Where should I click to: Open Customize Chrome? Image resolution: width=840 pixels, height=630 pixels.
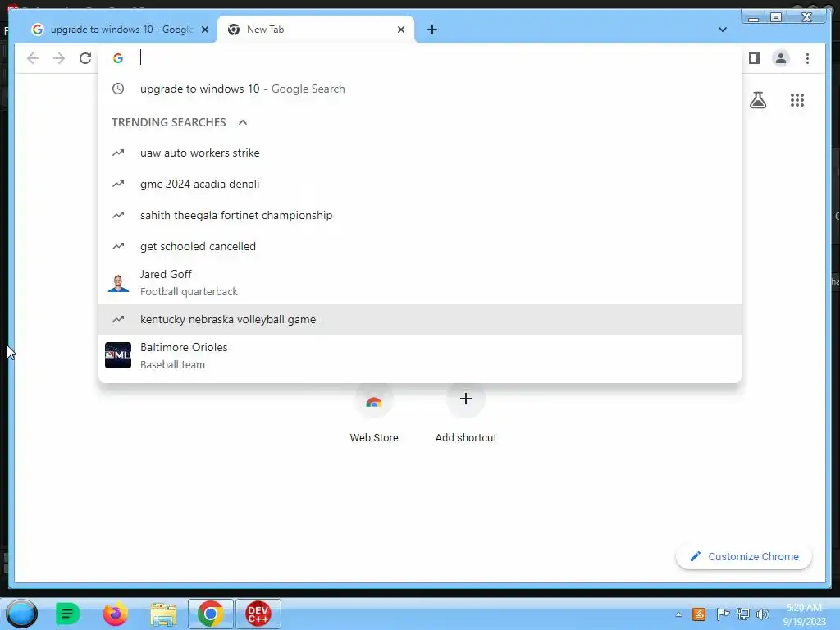(744, 557)
